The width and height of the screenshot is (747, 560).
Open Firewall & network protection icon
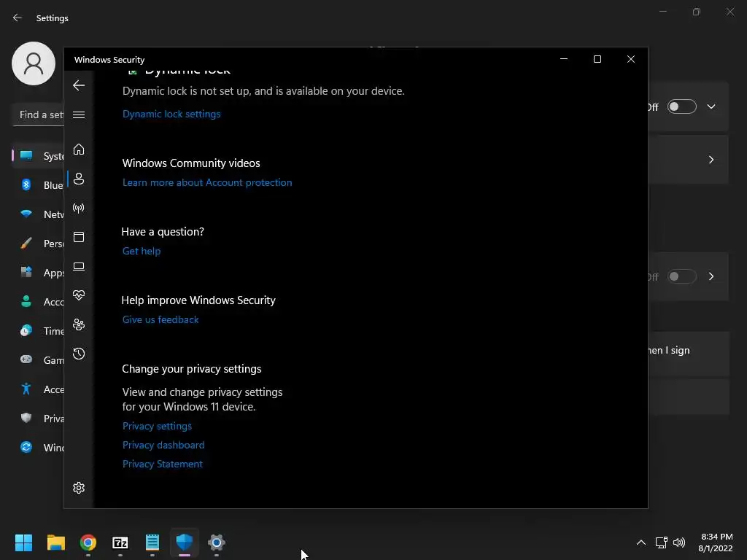click(79, 208)
